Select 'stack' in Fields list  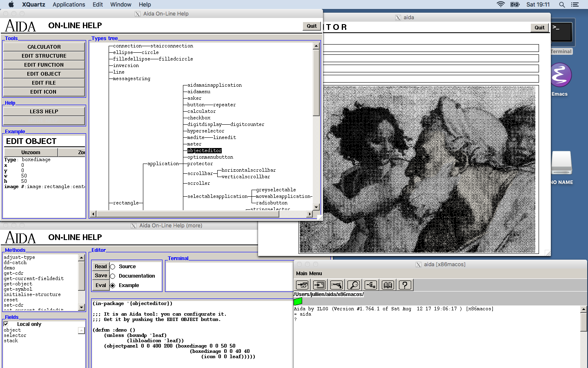[x=11, y=341]
